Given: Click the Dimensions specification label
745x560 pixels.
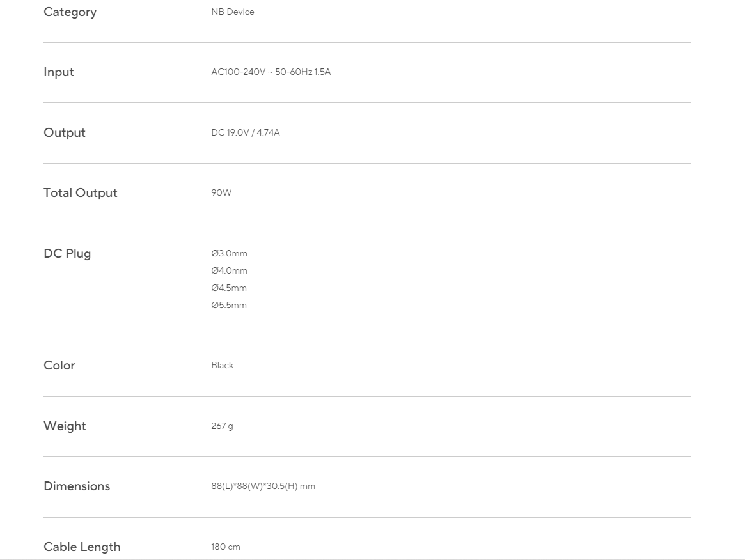Looking at the screenshot, I should click(77, 486).
